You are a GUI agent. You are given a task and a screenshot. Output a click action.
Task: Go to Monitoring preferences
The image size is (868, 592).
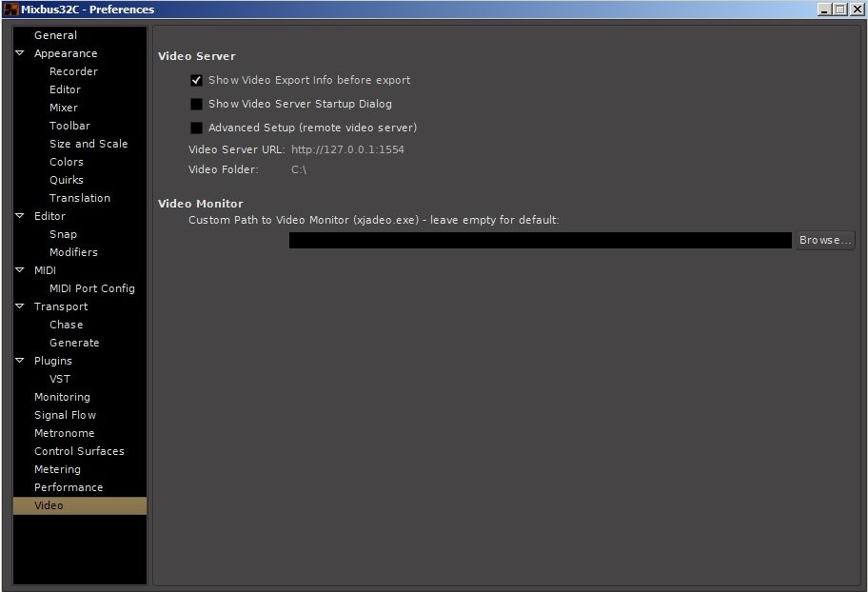coord(62,397)
